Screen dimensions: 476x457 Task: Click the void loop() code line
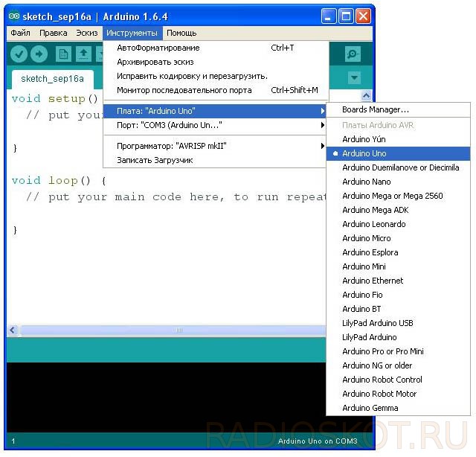59,180
